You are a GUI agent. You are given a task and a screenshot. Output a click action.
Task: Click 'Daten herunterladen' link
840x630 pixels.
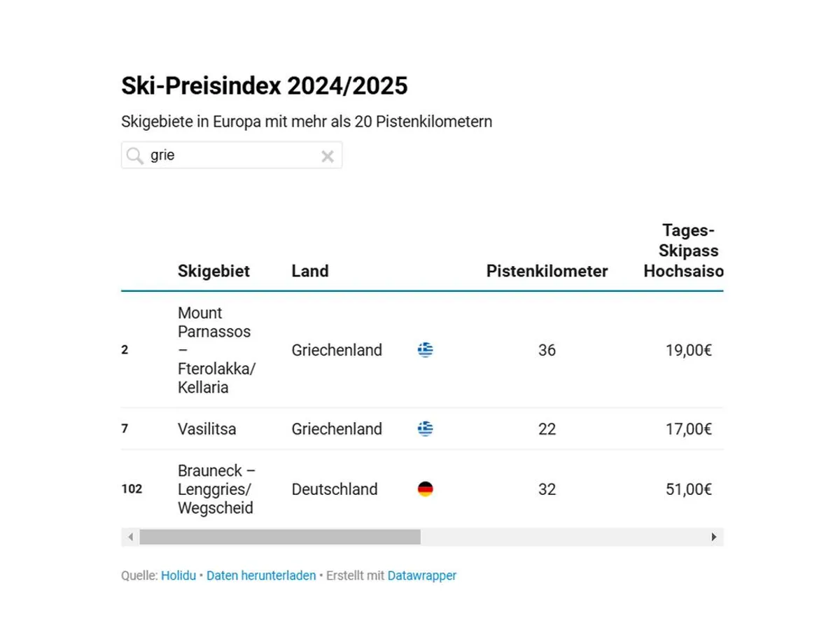[261, 576]
